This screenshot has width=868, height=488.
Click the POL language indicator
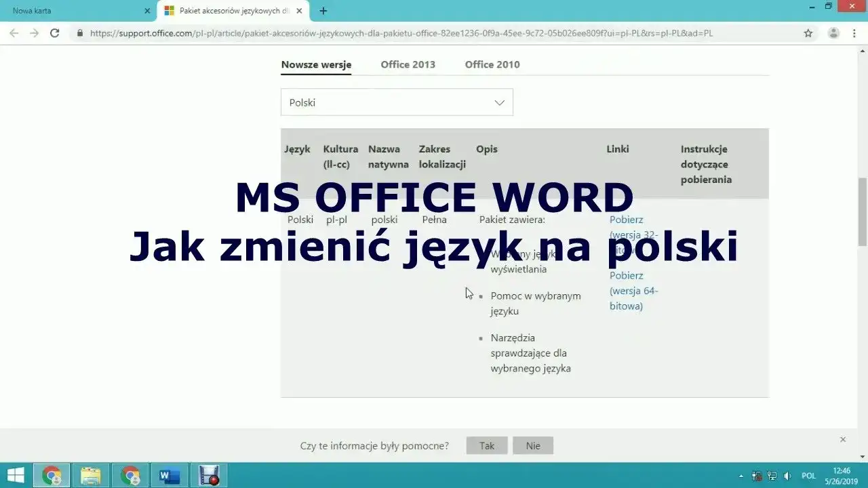(x=808, y=475)
